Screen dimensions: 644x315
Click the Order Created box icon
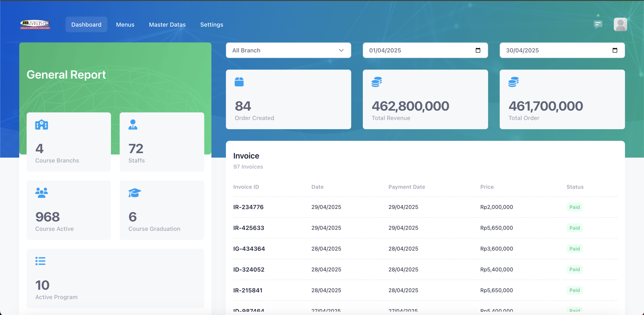click(239, 82)
